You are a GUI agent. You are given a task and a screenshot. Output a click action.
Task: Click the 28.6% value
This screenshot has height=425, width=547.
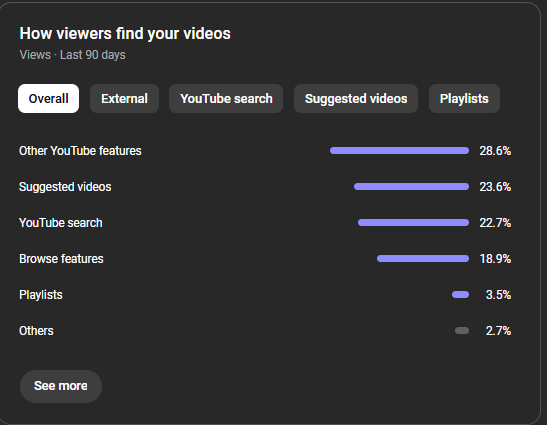(495, 151)
